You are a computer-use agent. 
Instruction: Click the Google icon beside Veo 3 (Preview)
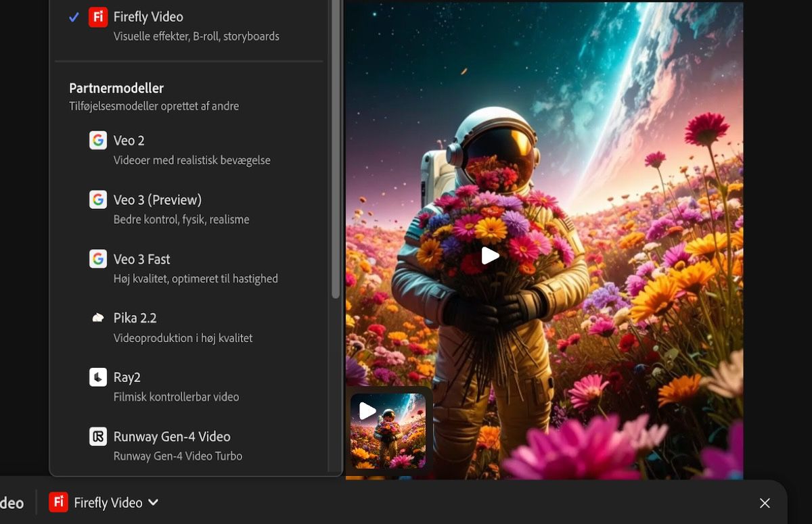click(x=98, y=199)
